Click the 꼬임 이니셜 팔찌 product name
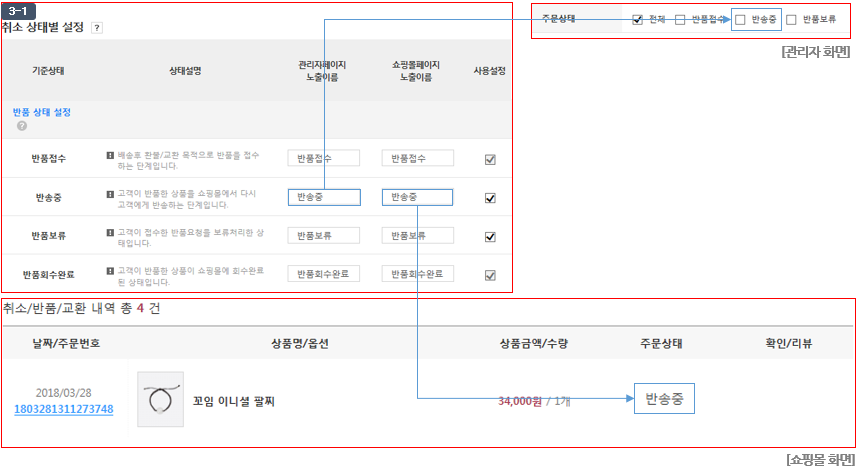The image size is (860, 470). tap(234, 401)
